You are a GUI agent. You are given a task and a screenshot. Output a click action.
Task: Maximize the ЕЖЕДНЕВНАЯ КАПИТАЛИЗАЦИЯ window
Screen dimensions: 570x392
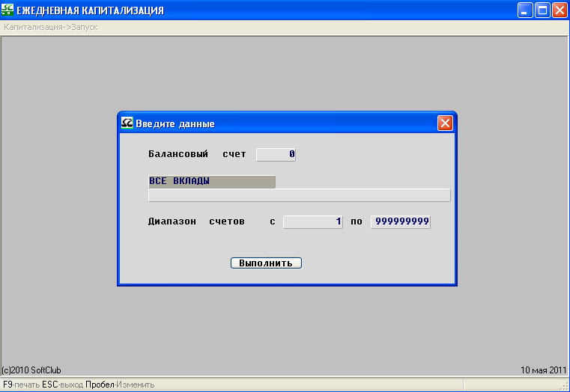pyautogui.click(x=542, y=10)
